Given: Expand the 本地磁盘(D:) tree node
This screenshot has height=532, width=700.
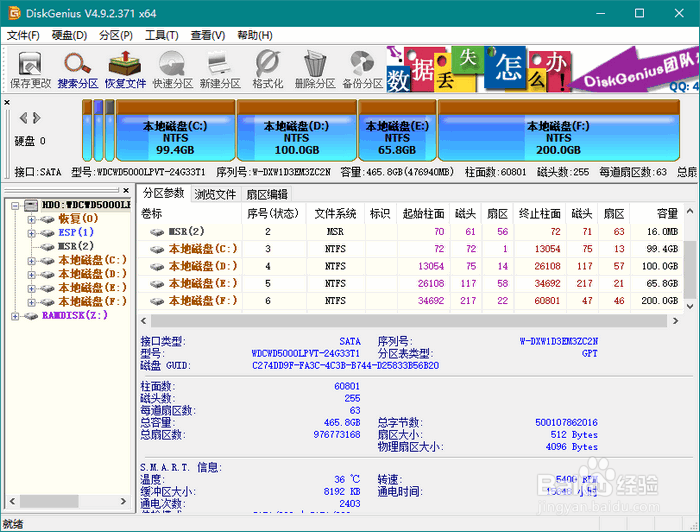Looking at the screenshot, I should [x=31, y=275].
